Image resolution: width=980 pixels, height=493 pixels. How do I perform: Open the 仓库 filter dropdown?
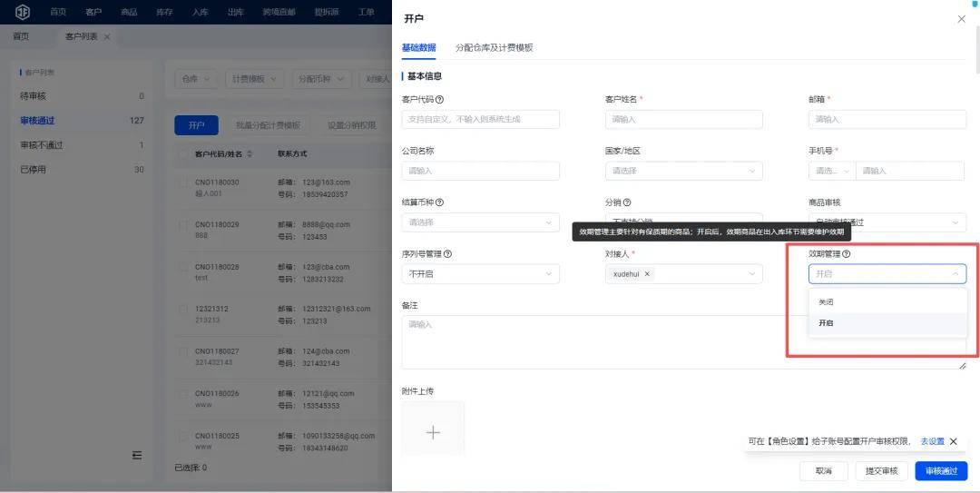(x=196, y=80)
